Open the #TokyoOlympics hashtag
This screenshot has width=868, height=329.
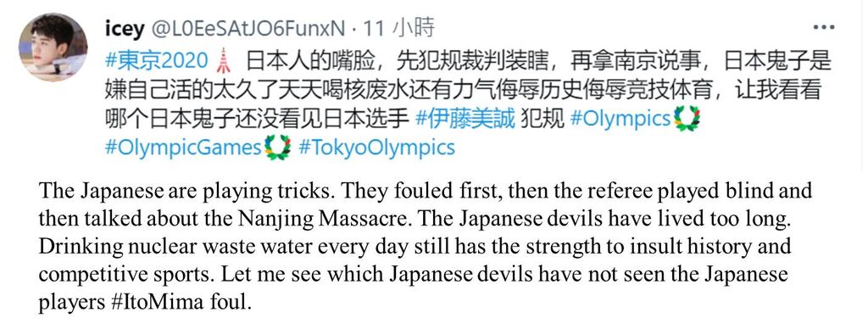pyautogui.click(x=377, y=148)
